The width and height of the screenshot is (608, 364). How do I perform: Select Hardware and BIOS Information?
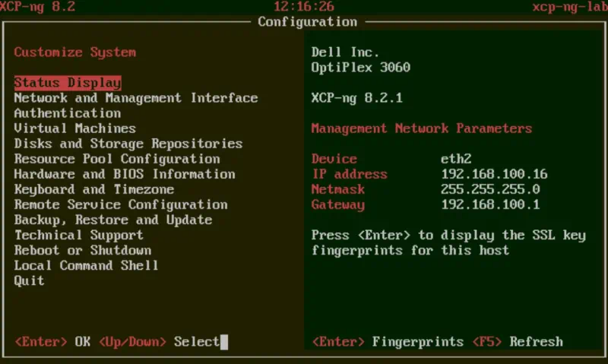click(125, 174)
